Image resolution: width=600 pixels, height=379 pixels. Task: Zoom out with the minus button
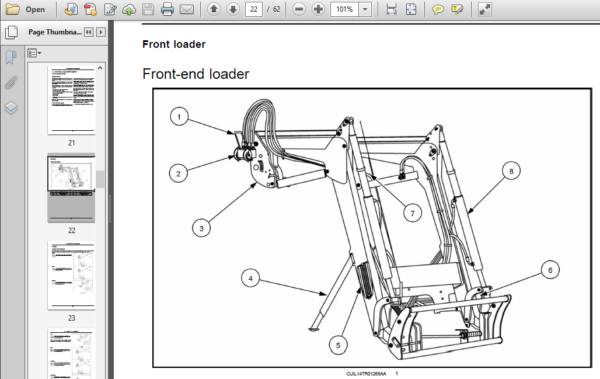tap(299, 9)
